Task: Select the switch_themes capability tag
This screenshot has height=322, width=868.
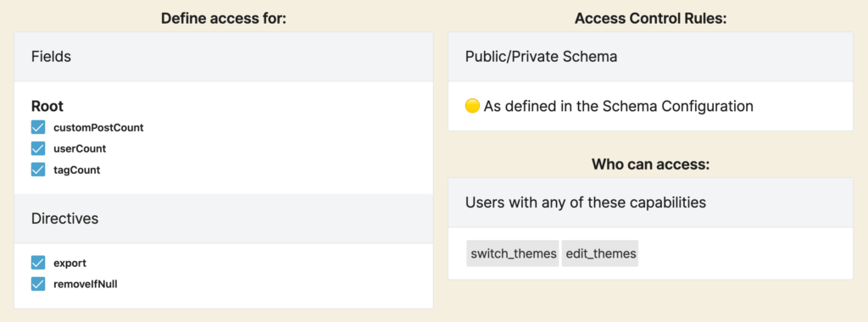Action: [x=513, y=253]
